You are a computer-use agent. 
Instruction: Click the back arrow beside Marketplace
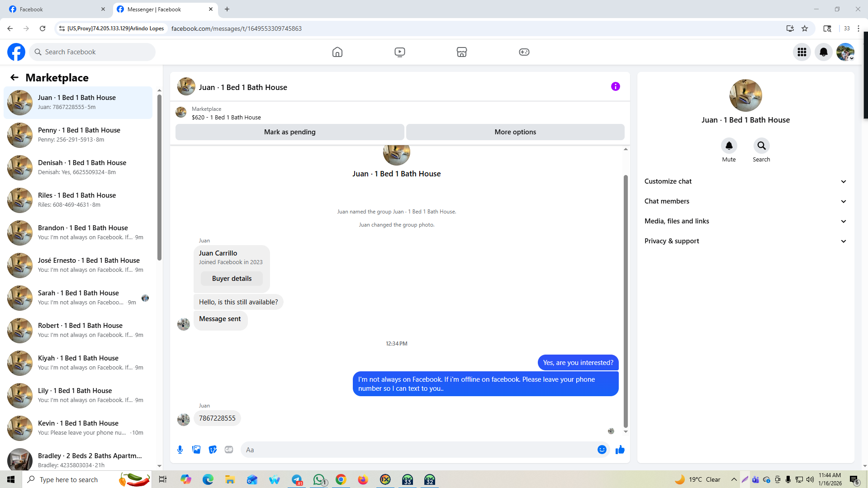[x=14, y=77]
